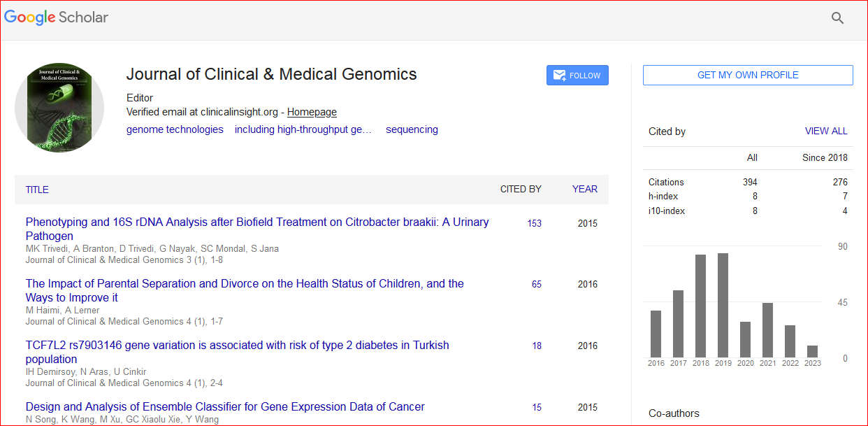Click Get My Own Profile button
Viewport: 868px width, 426px height.
747,75
